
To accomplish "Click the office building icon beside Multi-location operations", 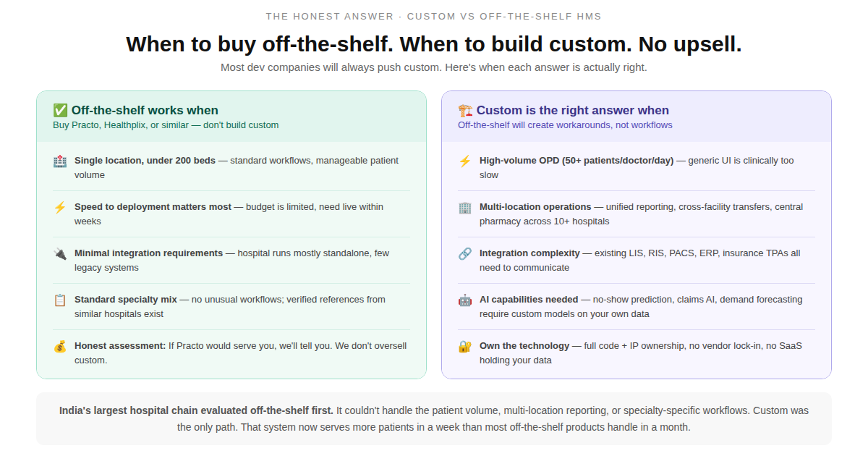I will [x=465, y=208].
